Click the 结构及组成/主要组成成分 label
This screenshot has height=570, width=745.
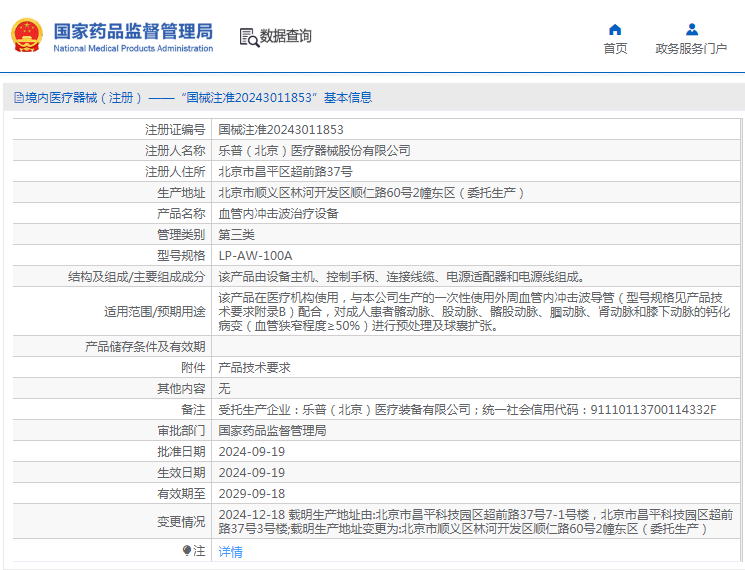coord(136,276)
